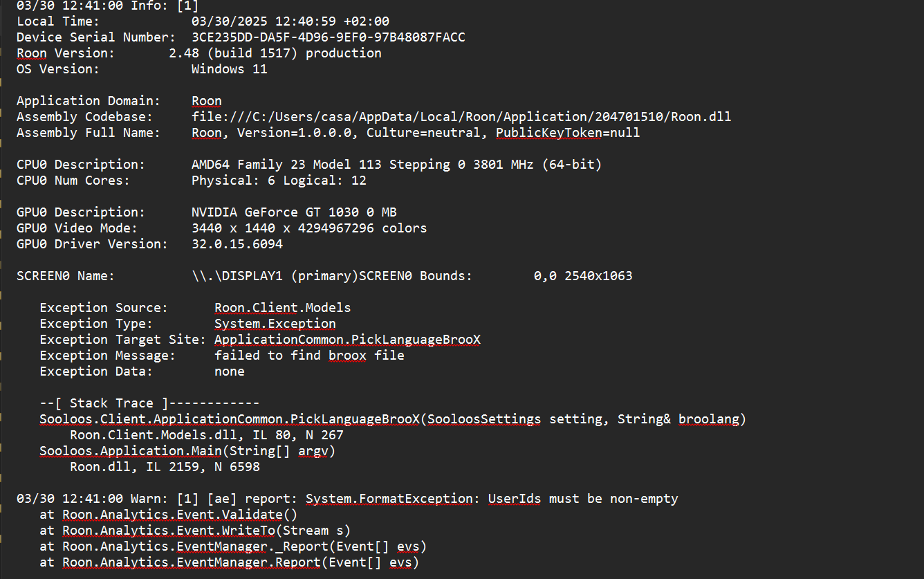The image size is (924, 579).
Task: Click the '03/30 12:41:00 Info: [1]' first line
Action: tap(98, 6)
